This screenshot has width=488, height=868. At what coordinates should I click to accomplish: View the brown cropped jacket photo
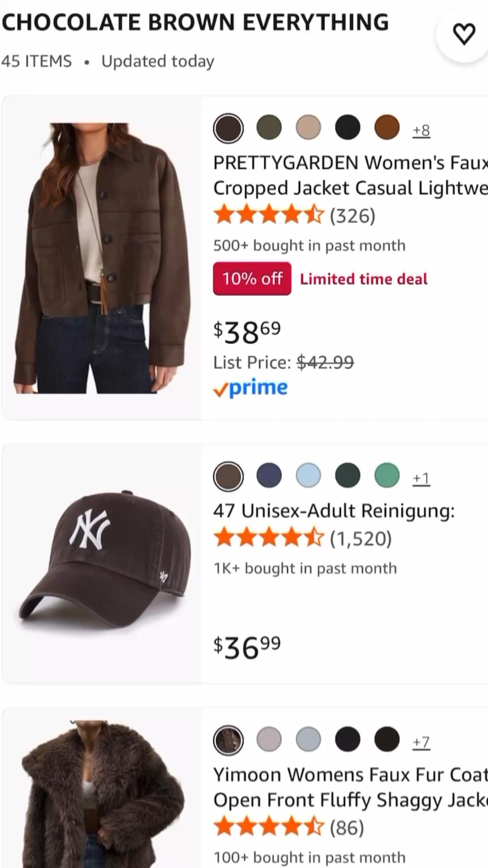point(102,258)
